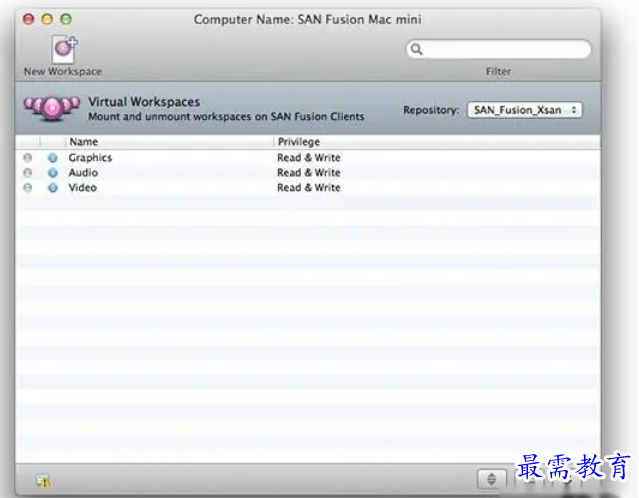Open the Repository SAN_Fusion_Xsan dropdown
The height and width of the screenshot is (498, 639).
(524, 110)
